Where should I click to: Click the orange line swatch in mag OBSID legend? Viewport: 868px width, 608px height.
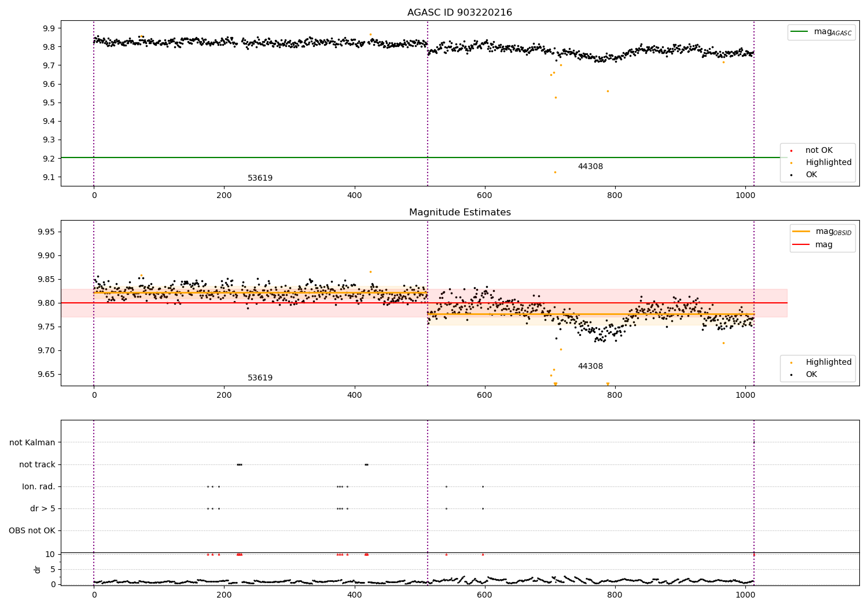[x=801, y=232]
